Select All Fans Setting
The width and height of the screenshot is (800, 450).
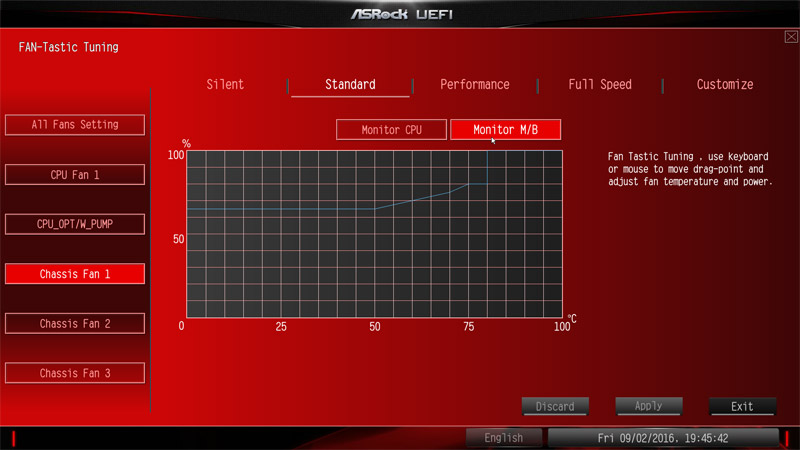75,124
